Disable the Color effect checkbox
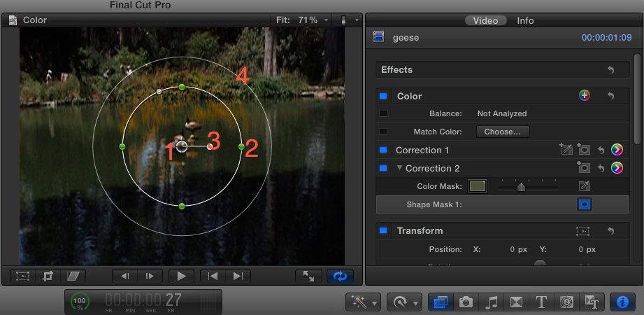This screenshot has height=315, width=644. click(x=383, y=96)
